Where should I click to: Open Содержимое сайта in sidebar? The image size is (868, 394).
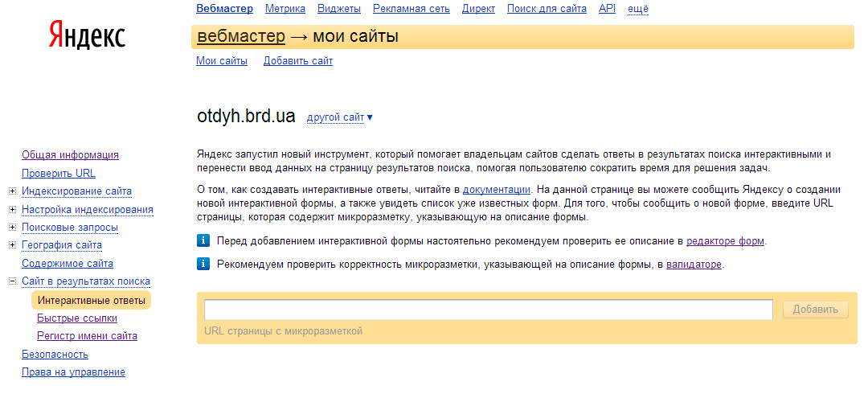pos(68,264)
